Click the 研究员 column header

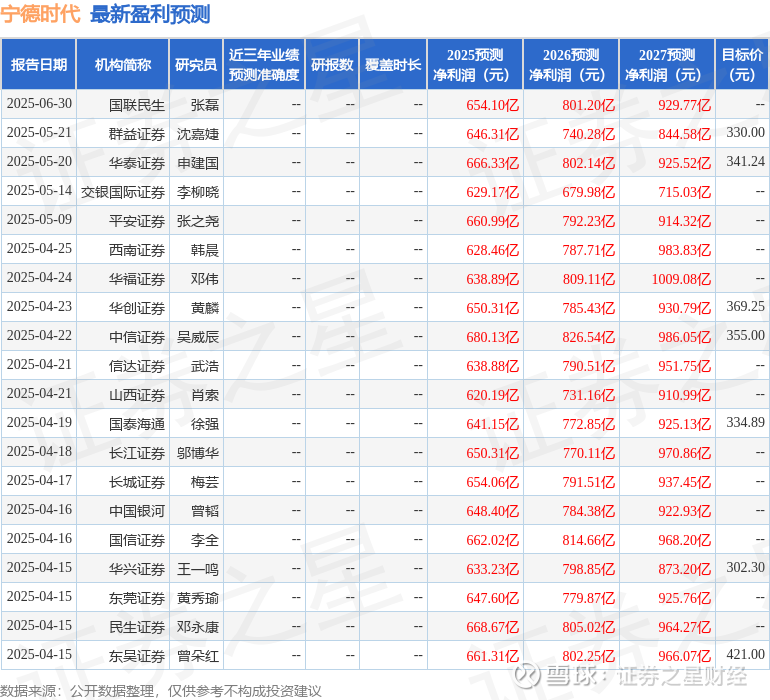click(196, 64)
